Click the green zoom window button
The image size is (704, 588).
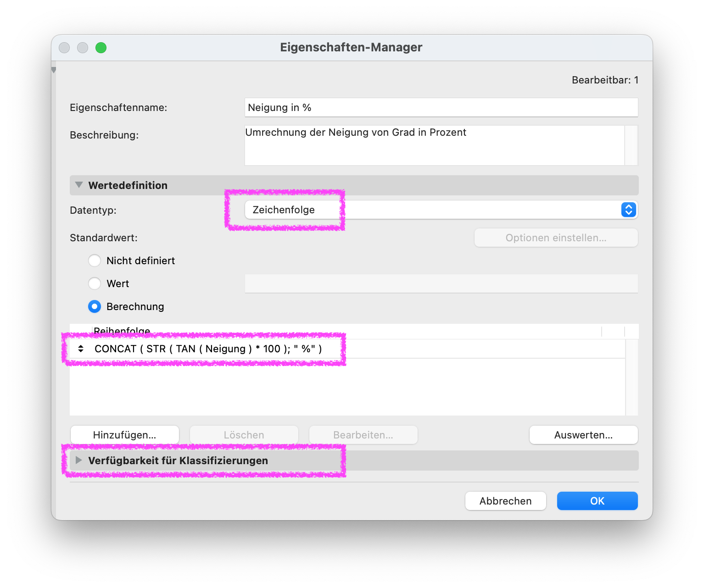tap(101, 48)
